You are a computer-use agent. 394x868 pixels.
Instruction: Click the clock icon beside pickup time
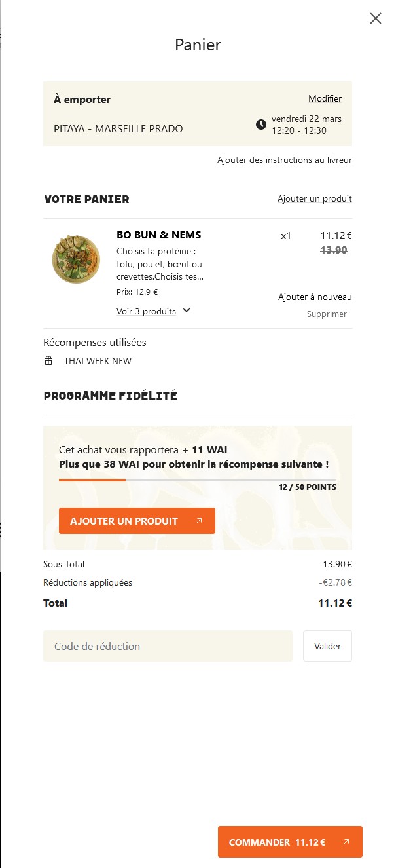click(261, 124)
